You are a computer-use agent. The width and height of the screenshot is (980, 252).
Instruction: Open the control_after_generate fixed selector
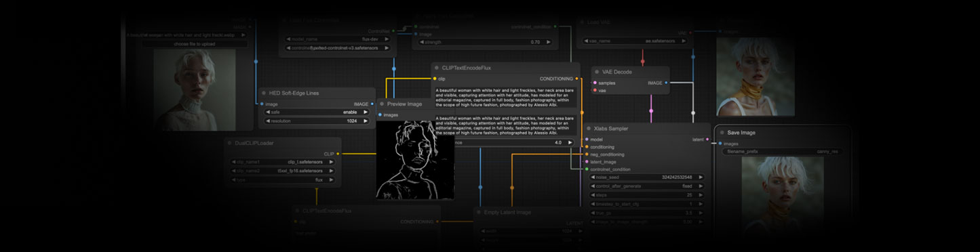click(x=647, y=186)
